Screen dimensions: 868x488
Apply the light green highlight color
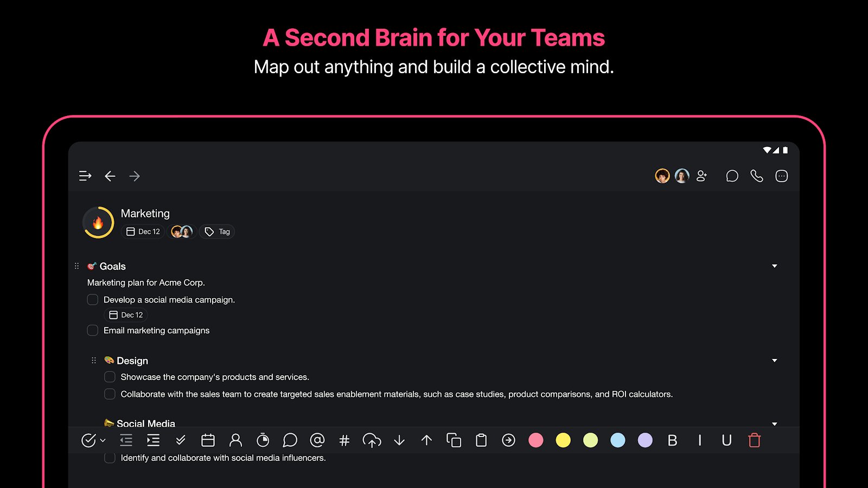(x=590, y=440)
